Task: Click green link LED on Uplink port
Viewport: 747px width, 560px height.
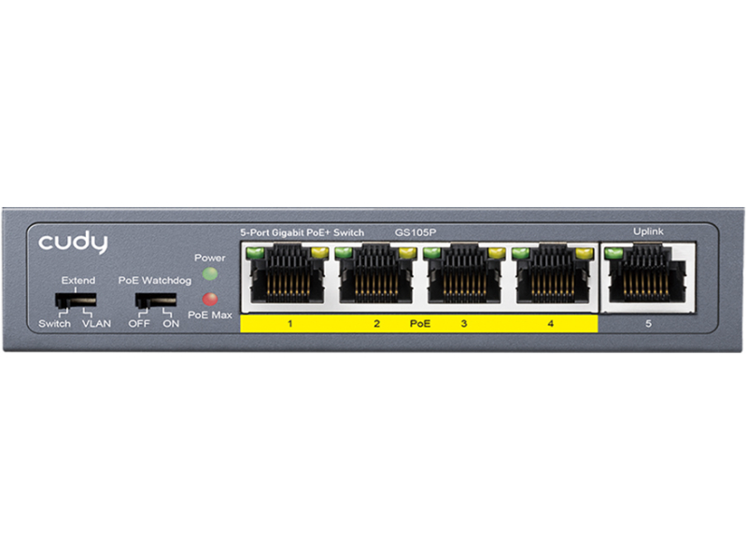Action: (613, 253)
